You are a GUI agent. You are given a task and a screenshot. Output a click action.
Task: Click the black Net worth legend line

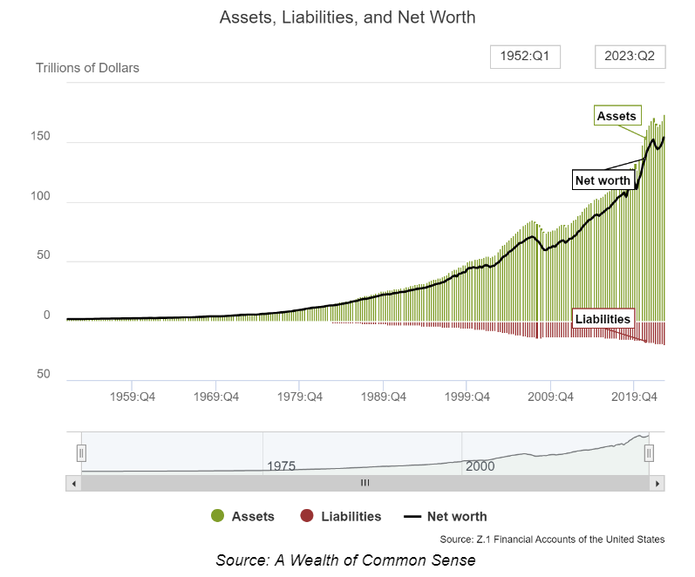[x=412, y=517]
